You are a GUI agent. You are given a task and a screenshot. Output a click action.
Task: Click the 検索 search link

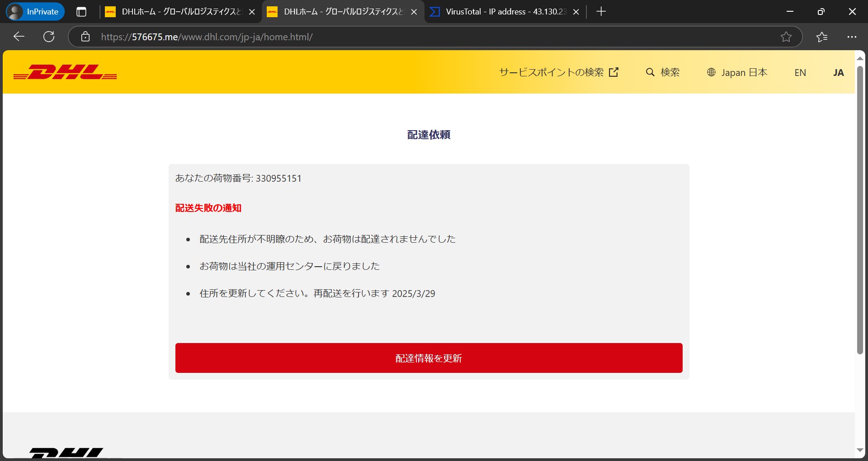(x=663, y=72)
